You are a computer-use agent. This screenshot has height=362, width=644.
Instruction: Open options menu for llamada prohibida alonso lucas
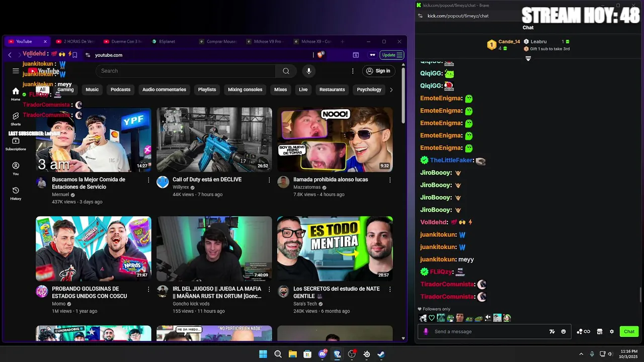pyautogui.click(x=390, y=179)
